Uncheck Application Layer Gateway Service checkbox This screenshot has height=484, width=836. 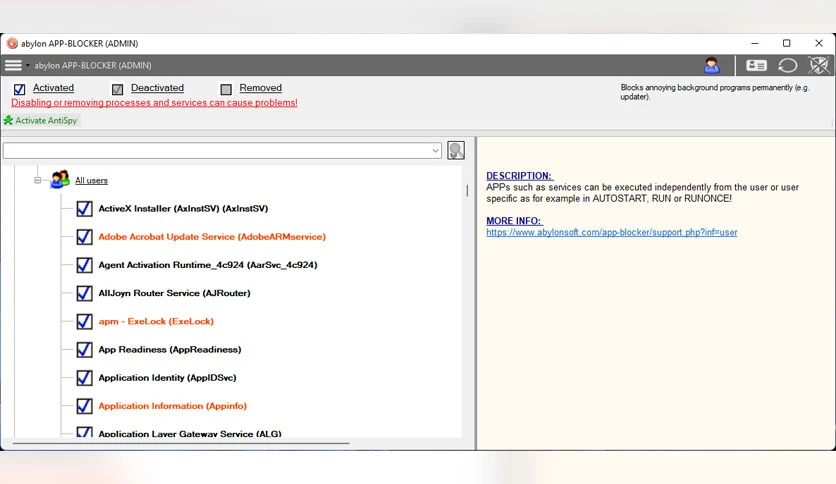pos(84,432)
